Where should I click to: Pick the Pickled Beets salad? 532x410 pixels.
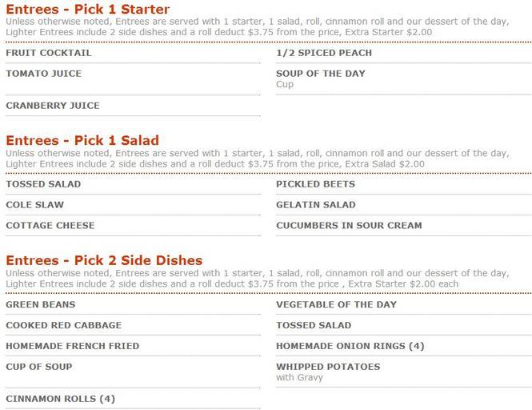(x=315, y=184)
